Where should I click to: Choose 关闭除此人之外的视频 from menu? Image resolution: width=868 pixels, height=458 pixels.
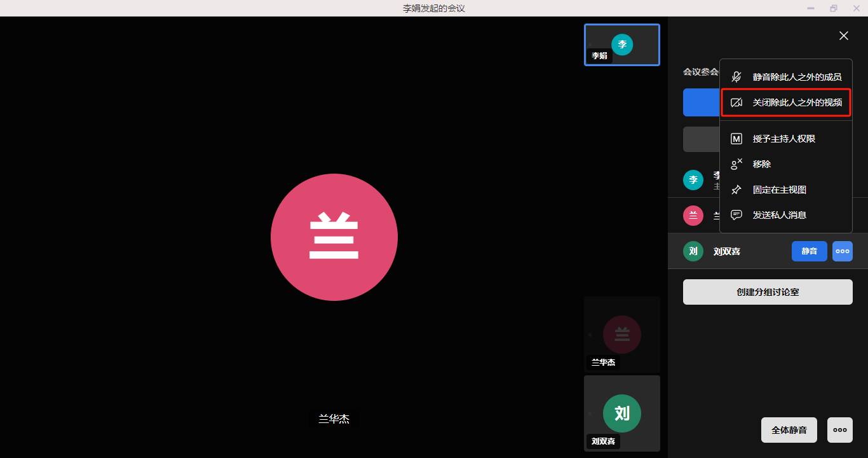[797, 102]
